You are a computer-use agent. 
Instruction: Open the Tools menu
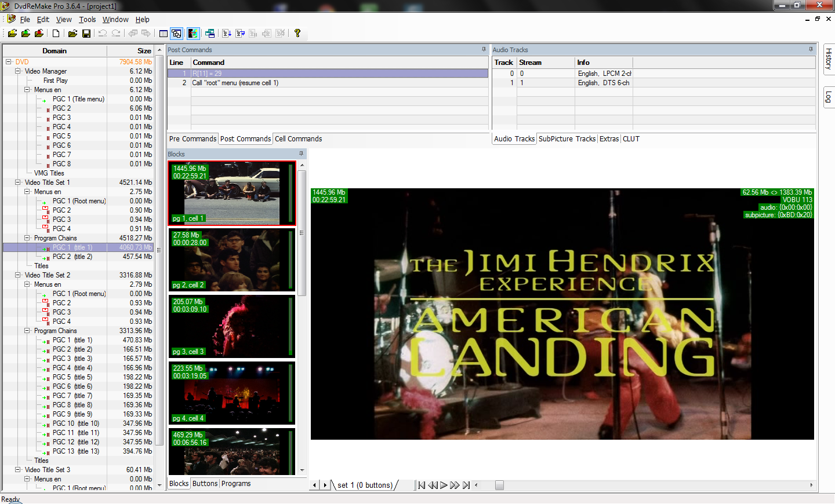point(88,19)
